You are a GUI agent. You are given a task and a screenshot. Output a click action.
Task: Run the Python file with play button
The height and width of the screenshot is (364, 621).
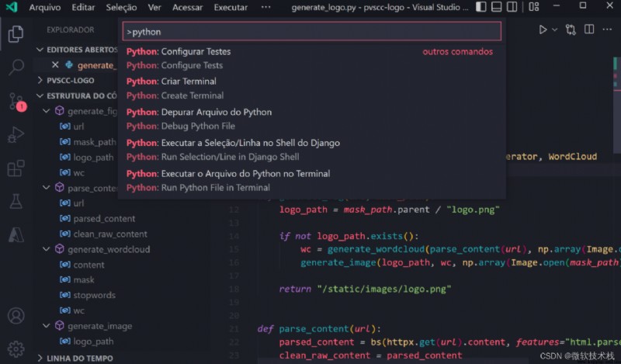543,29
